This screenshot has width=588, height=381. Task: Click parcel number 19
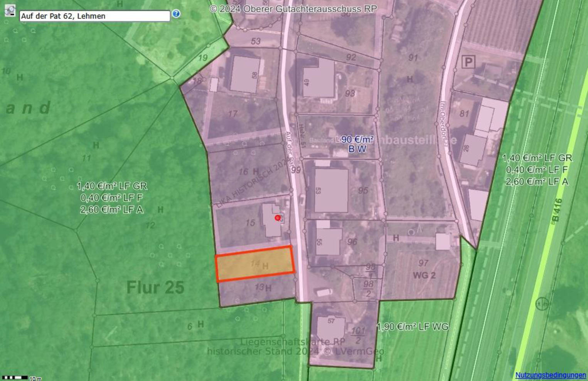(203, 58)
